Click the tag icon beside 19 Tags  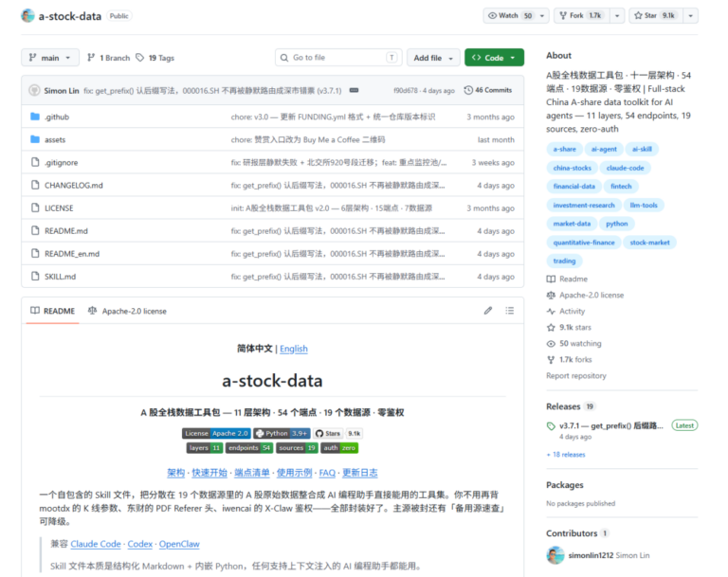[x=139, y=58]
